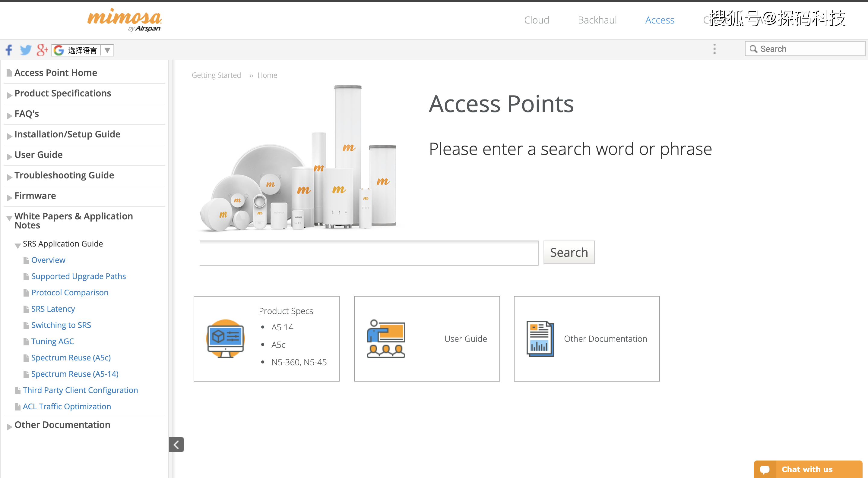Open Tuning AGC link

pyautogui.click(x=52, y=341)
